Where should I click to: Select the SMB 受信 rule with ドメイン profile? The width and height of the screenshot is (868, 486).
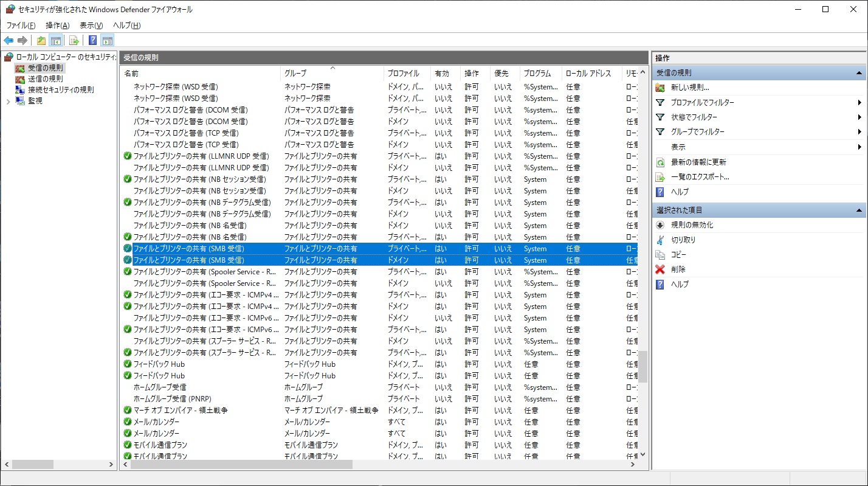pos(380,260)
